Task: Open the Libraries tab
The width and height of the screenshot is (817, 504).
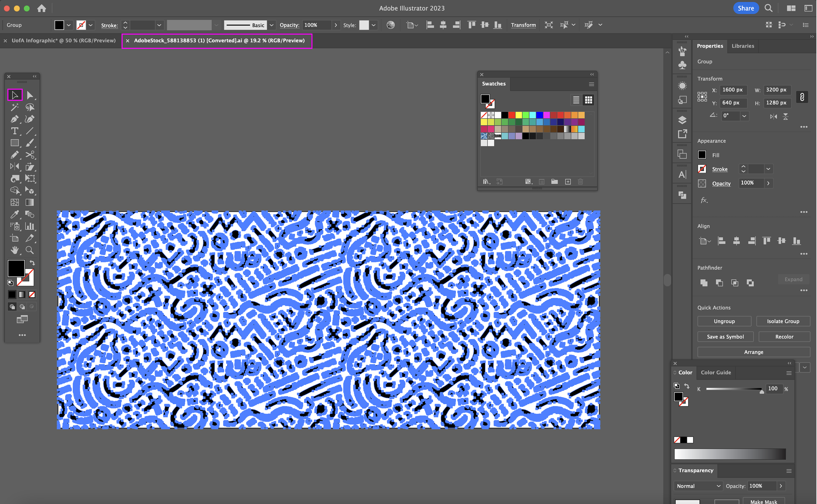Action: point(743,46)
